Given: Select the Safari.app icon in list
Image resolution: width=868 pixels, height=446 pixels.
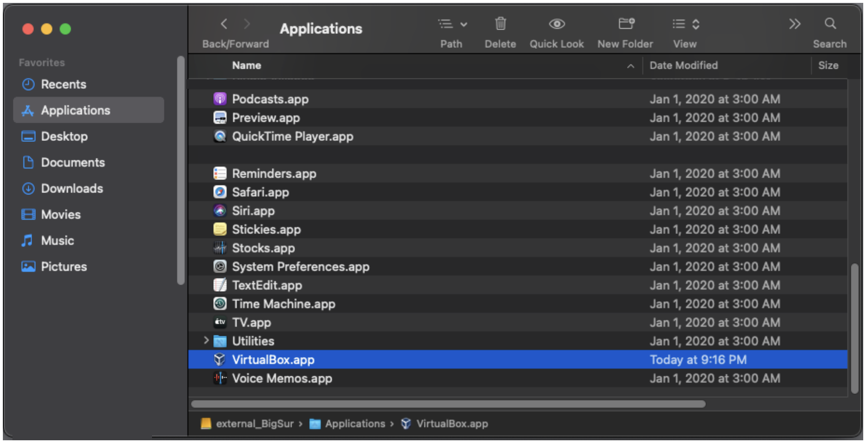Looking at the screenshot, I should click(x=219, y=192).
